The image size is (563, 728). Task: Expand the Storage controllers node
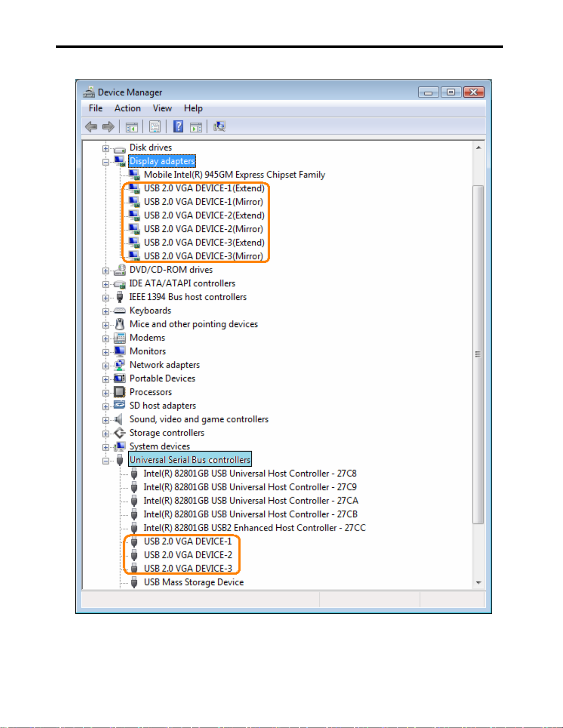click(x=106, y=434)
